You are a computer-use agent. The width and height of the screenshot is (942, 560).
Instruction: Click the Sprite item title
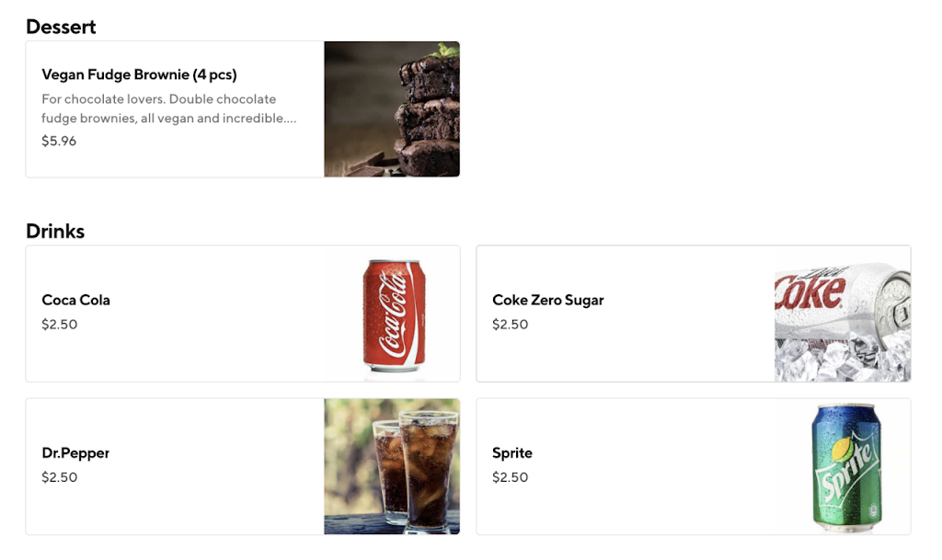coord(511,452)
